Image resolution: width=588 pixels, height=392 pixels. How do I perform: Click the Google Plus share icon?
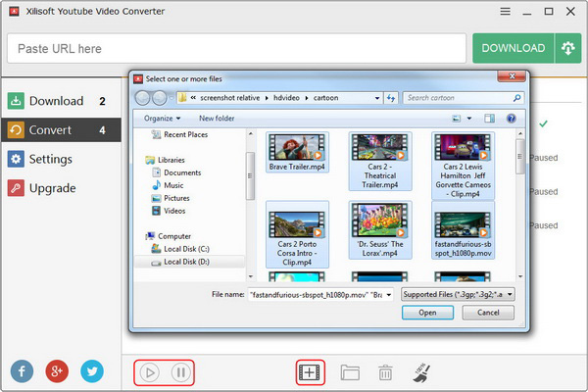(58, 370)
